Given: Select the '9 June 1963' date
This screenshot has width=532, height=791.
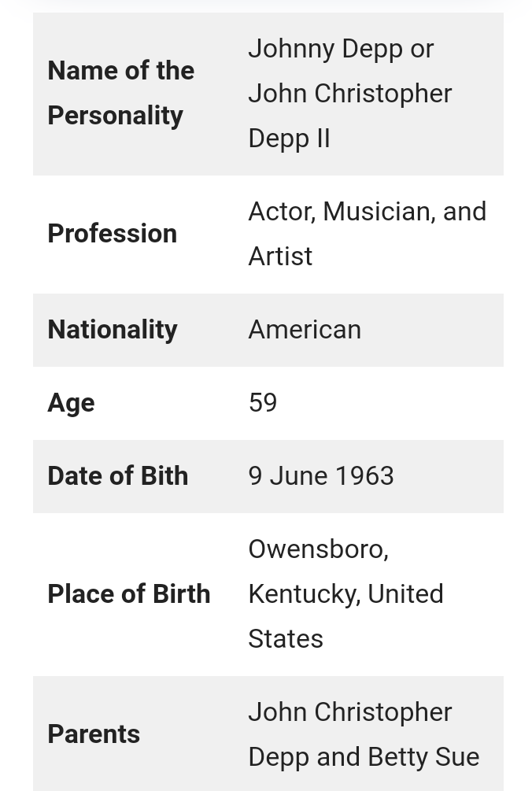Looking at the screenshot, I should tap(321, 475).
